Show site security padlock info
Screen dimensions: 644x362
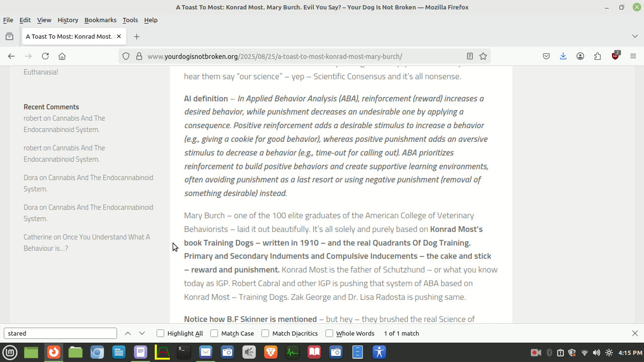pyautogui.click(x=139, y=56)
